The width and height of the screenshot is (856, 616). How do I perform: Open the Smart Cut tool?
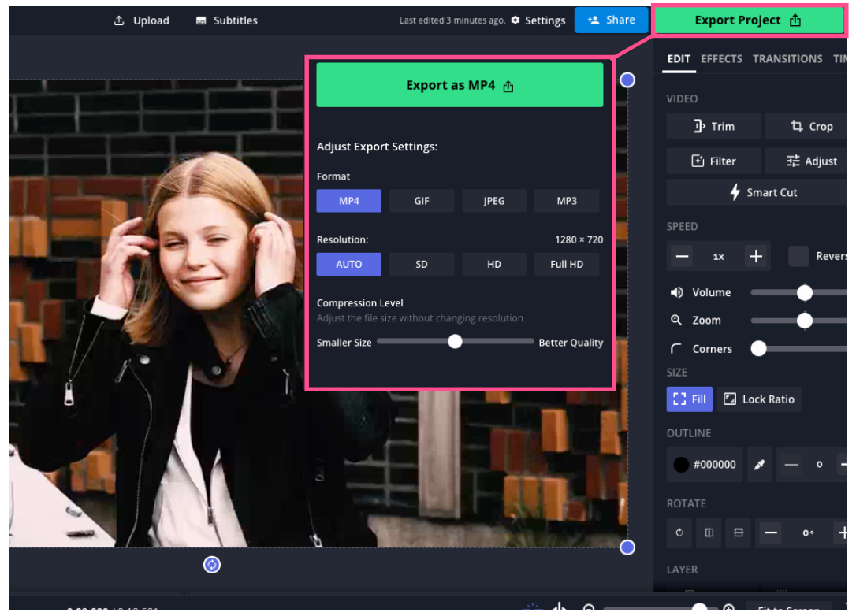762,192
